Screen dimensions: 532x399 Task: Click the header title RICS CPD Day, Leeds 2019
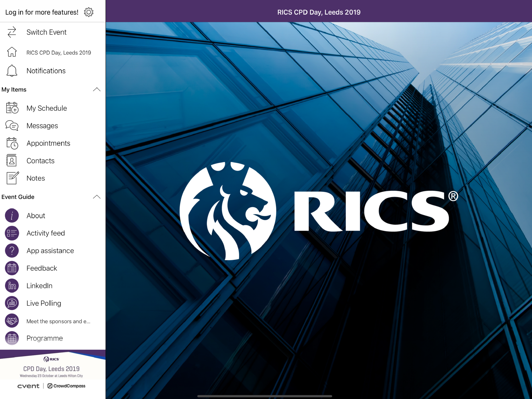(x=319, y=12)
